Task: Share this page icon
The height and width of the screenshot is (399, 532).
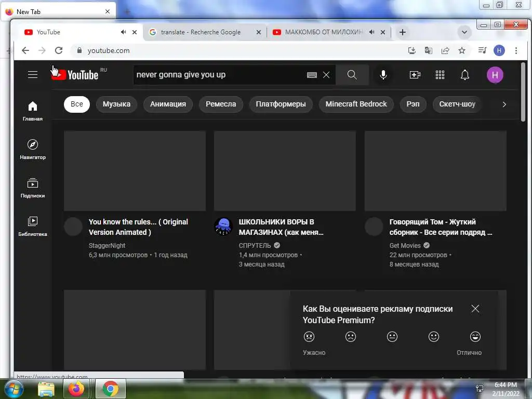Action: click(445, 50)
